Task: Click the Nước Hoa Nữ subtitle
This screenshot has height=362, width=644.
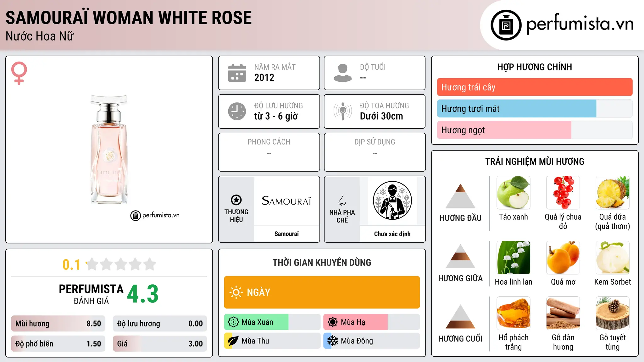Action: click(x=40, y=36)
